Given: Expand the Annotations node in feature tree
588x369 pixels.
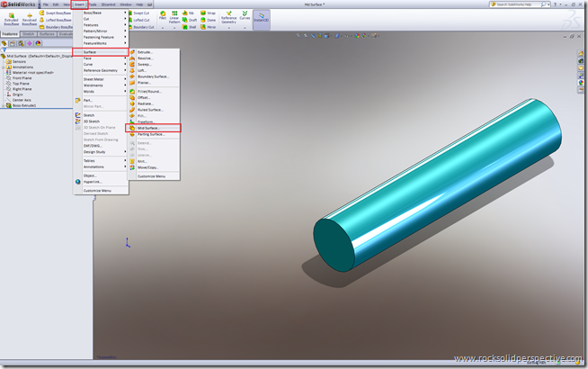Looking at the screenshot, I should coord(3,67).
